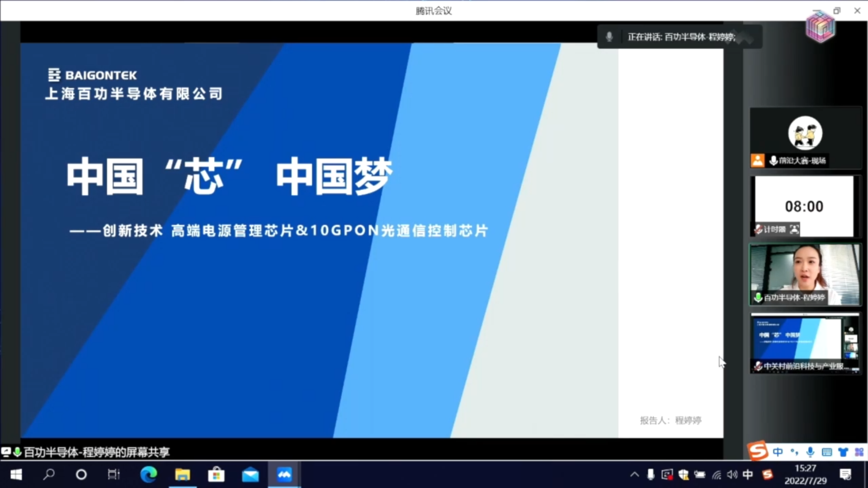Open the volume control tray icon
The width and height of the screenshot is (868, 488).
[732, 474]
